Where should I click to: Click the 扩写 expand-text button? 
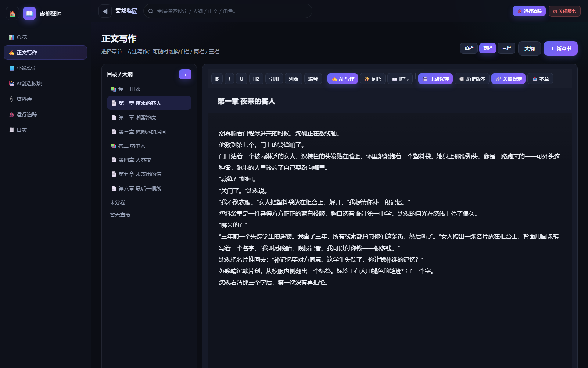coord(400,79)
